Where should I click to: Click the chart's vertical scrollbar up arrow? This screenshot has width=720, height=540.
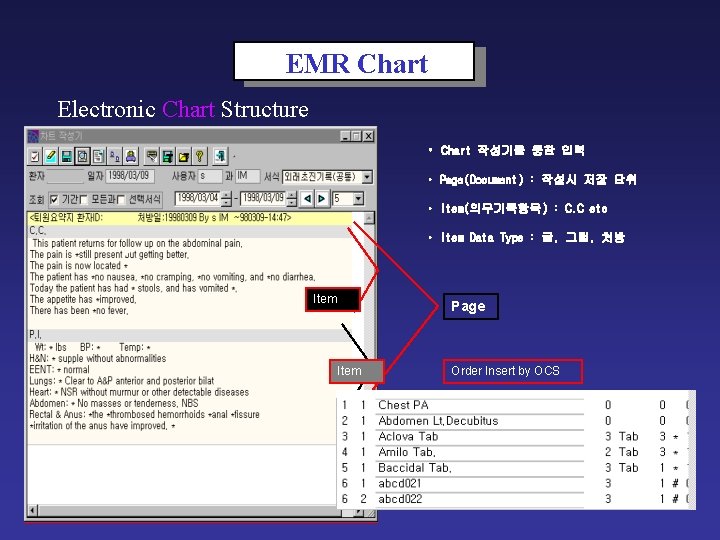369,218
